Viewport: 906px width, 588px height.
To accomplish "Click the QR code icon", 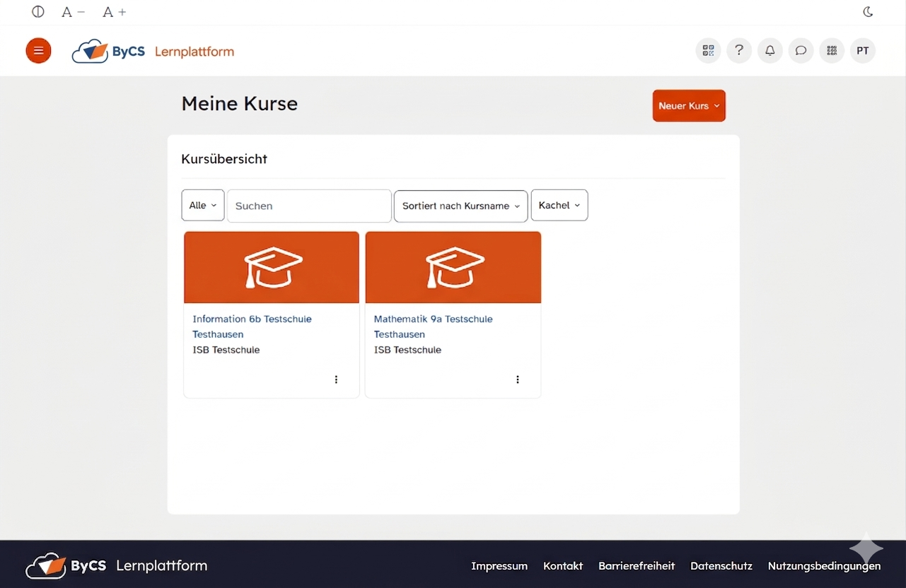I will click(708, 51).
